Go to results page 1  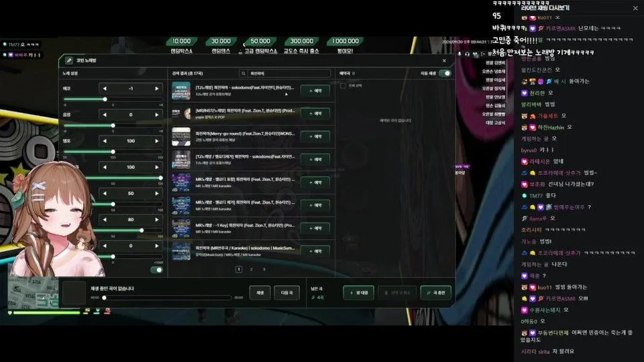pos(239,269)
